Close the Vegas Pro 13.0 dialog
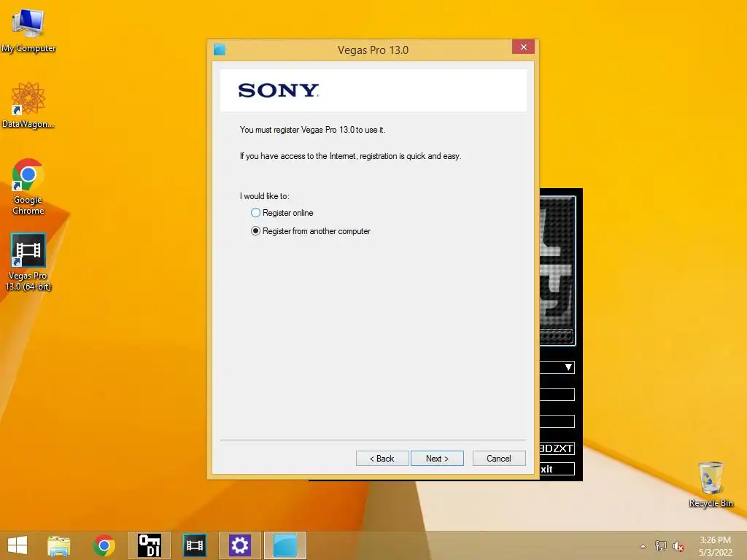Image resolution: width=747 pixels, height=560 pixels. click(523, 47)
